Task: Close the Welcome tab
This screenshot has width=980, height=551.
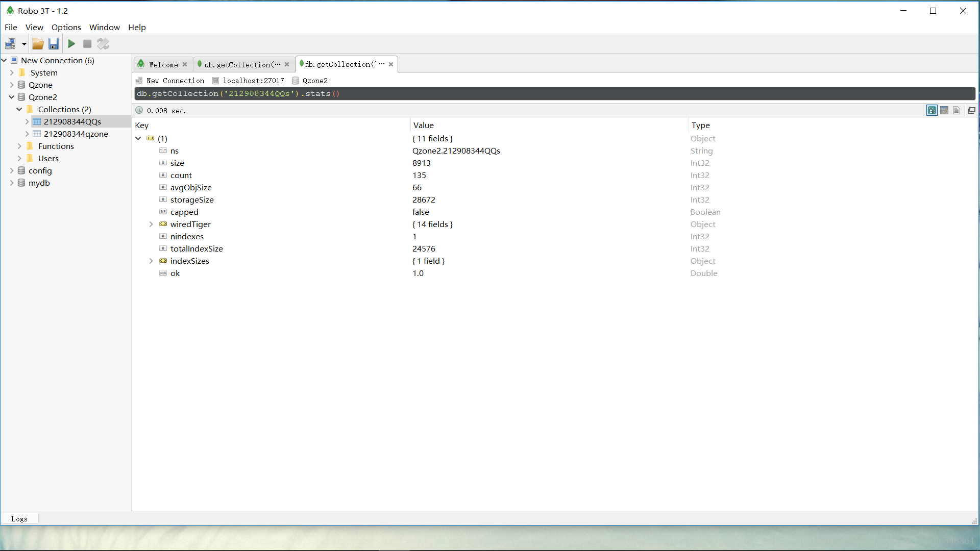Action: [185, 65]
